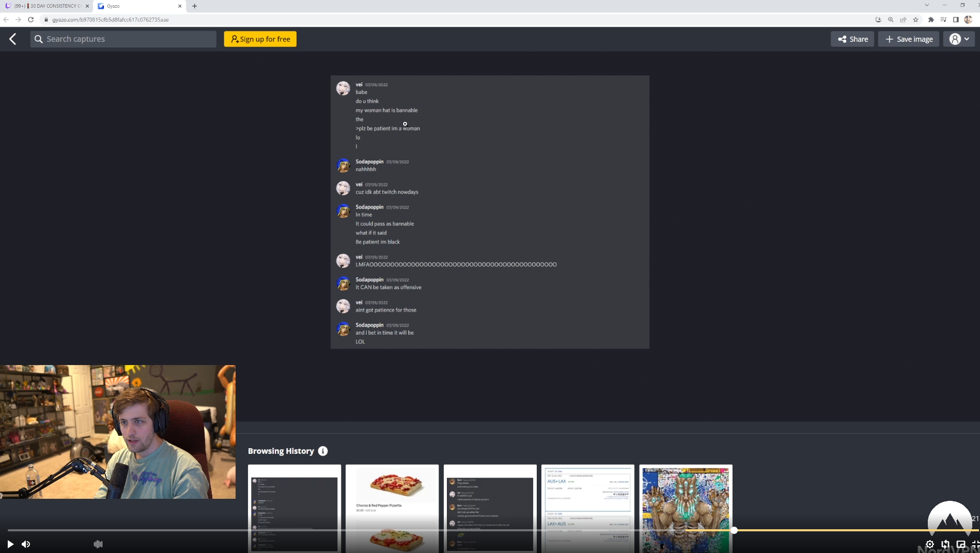Open the Browsing History info tooltip icon
The height and width of the screenshot is (553, 980).
point(323,451)
